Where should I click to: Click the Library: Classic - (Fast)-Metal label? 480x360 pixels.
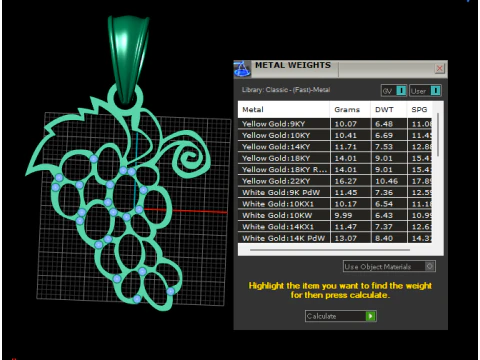pyautogui.click(x=286, y=90)
